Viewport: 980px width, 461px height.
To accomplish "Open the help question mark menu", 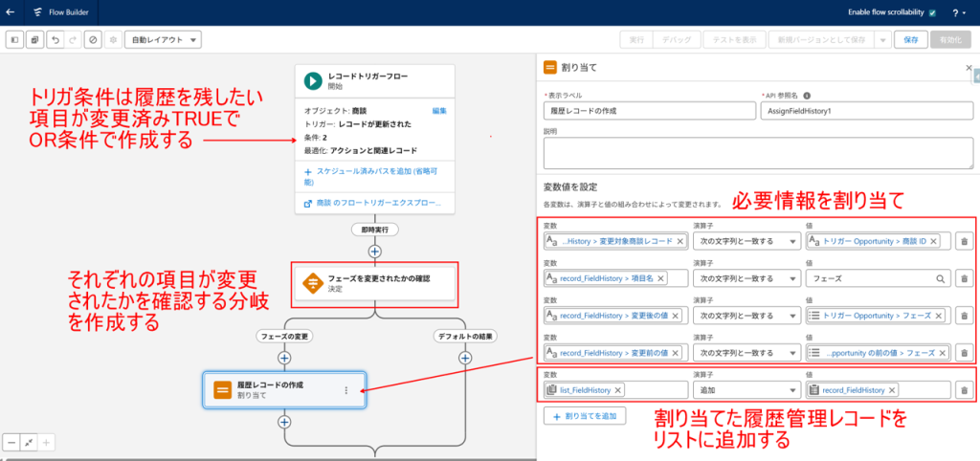I will pyautogui.click(x=957, y=12).
